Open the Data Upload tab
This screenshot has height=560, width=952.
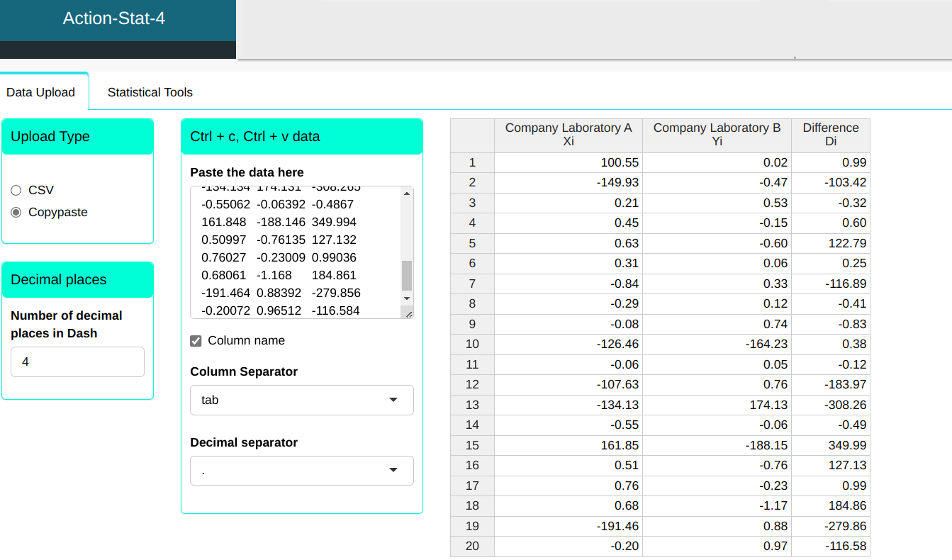40,92
